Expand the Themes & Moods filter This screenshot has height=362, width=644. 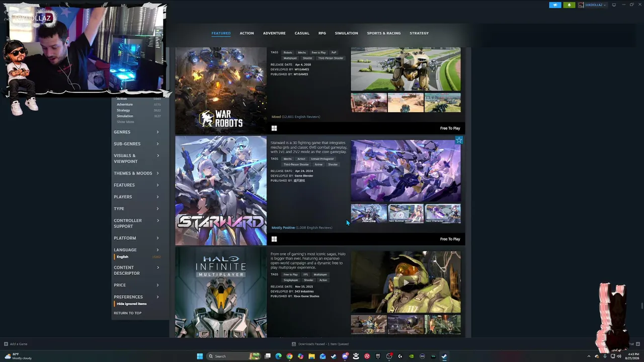(136, 173)
